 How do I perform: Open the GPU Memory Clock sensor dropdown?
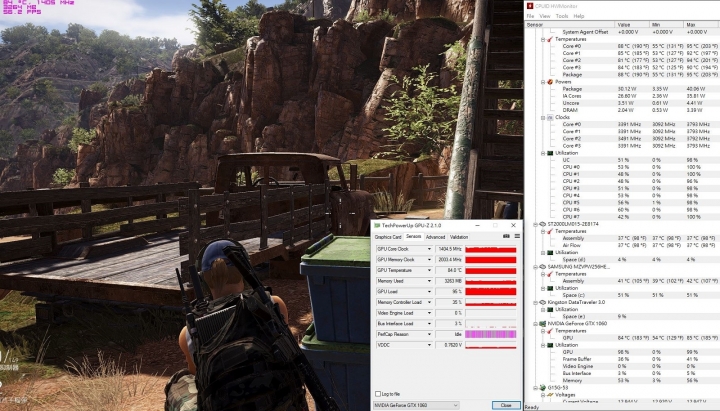click(429, 259)
